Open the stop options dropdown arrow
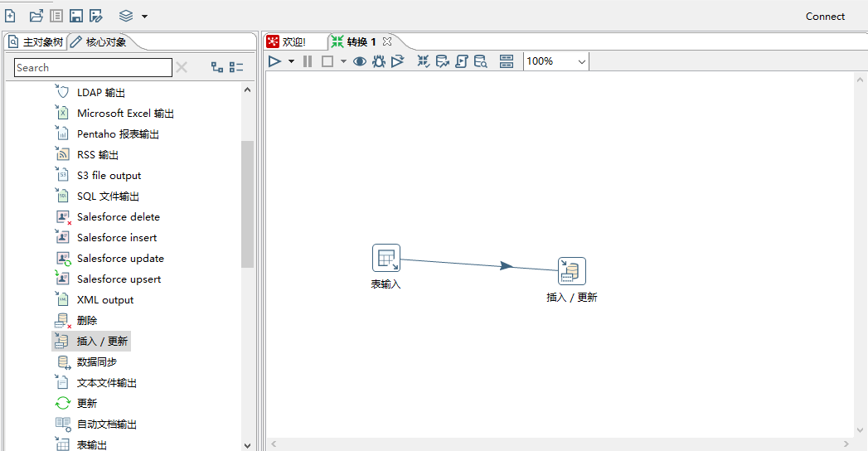The image size is (868, 451). click(x=343, y=61)
